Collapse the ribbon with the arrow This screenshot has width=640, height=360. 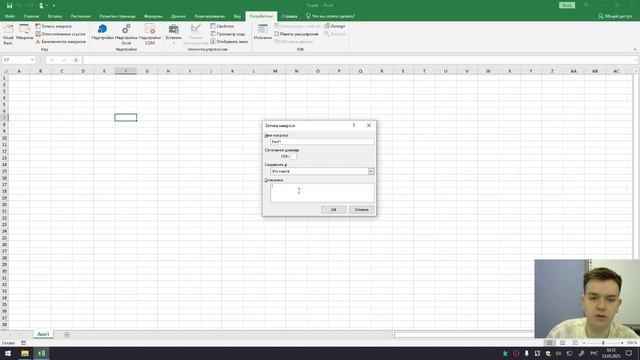[635, 49]
